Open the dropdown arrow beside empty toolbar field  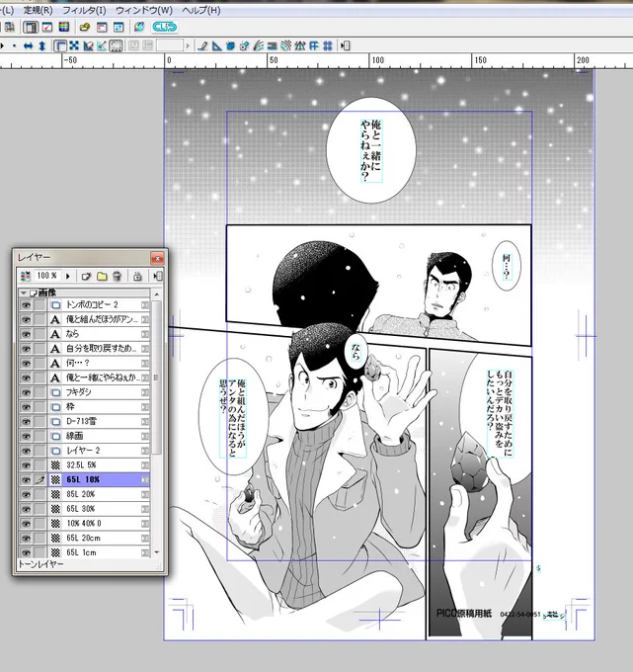pos(188,45)
